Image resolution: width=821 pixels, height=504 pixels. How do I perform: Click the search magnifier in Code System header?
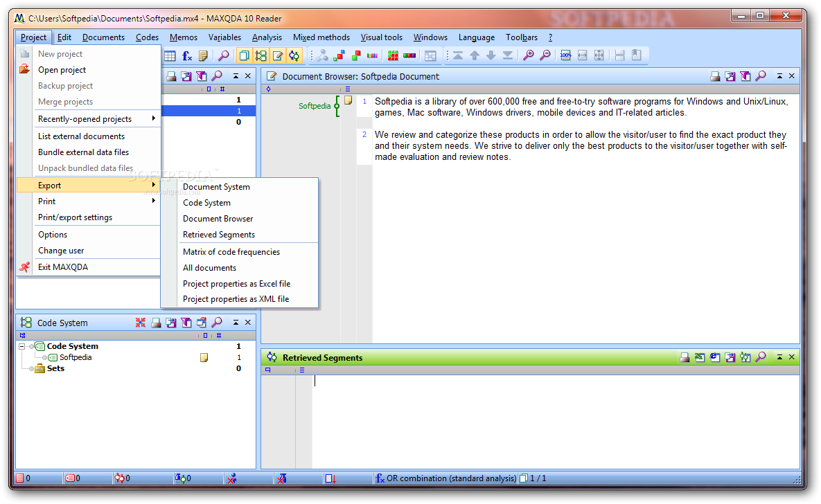pos(217,323)
